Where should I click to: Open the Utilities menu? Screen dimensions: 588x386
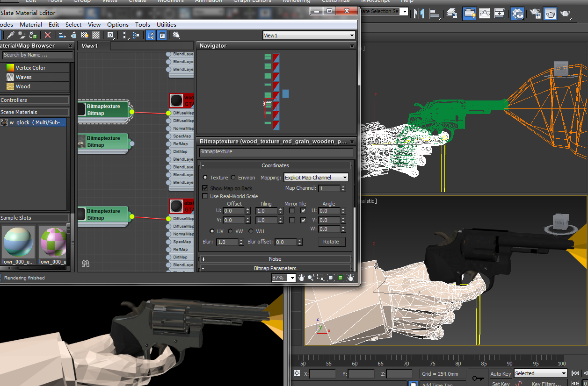167,25
